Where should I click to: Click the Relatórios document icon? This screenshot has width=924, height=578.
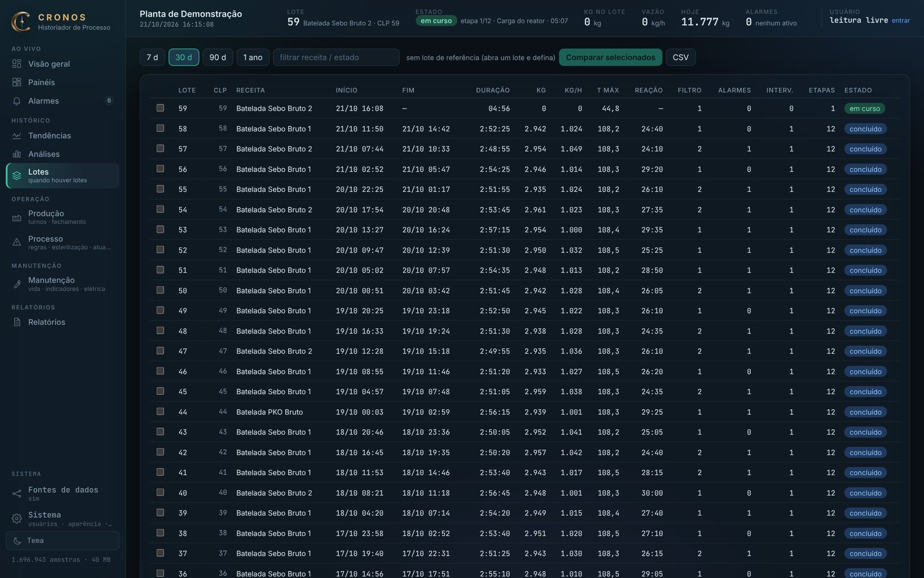pyautogui.click(x=17, y=322)
